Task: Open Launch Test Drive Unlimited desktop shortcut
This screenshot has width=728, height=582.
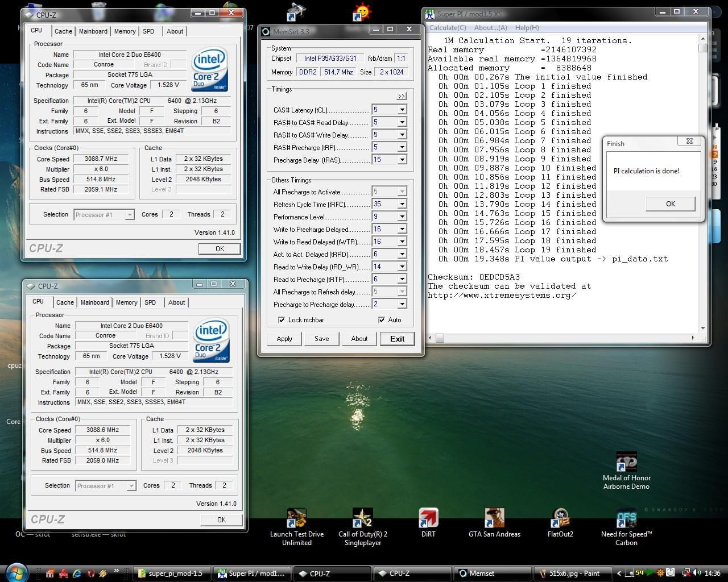Action: [x=296, y=526]
